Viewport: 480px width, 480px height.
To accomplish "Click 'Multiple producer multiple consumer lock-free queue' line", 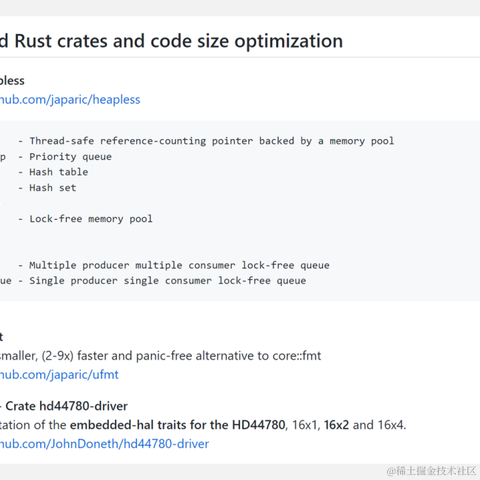I will click(x=179, y=265).
